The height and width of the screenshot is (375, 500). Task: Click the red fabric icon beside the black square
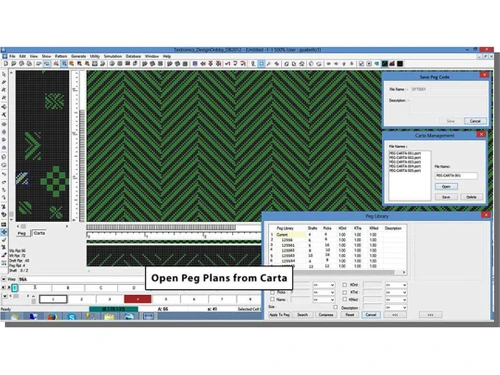pos(392,64)
